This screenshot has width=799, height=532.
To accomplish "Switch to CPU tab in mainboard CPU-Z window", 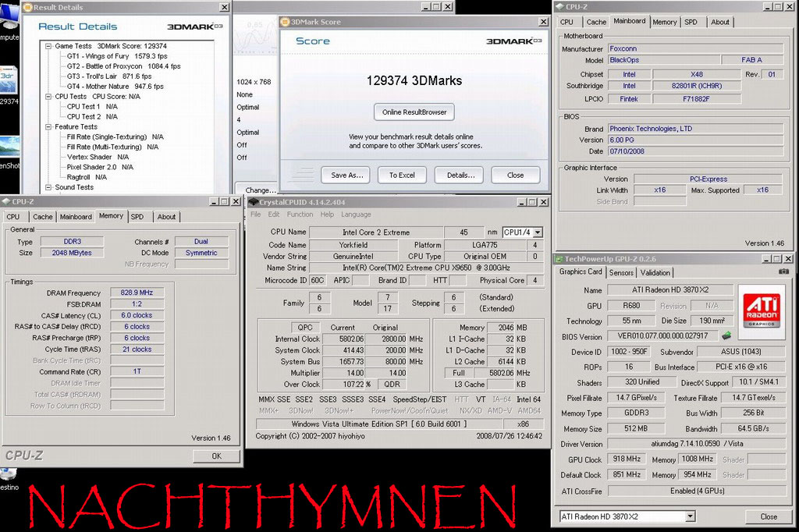I will coord(566,22).
